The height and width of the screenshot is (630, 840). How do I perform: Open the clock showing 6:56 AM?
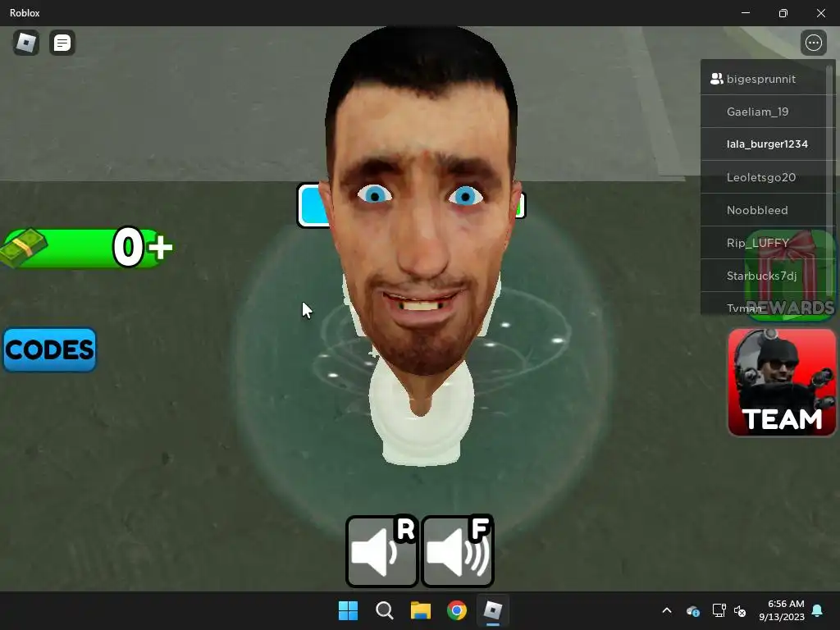click(x=782, y=610)
